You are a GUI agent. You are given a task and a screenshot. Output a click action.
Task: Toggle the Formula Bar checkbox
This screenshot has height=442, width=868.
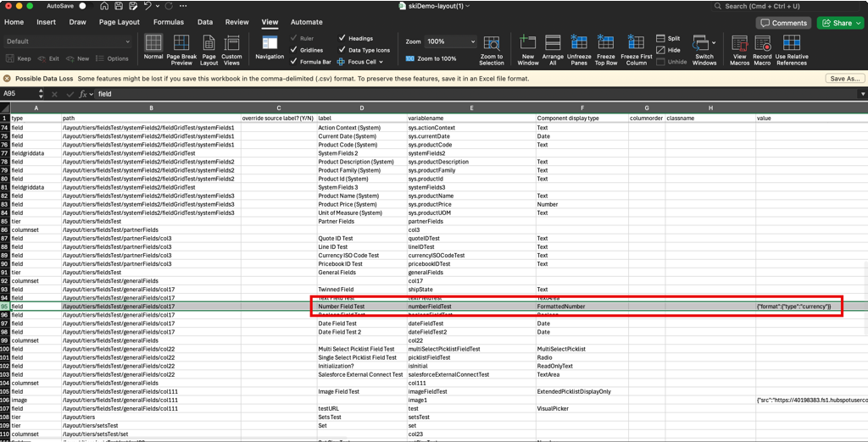(294, 62)
